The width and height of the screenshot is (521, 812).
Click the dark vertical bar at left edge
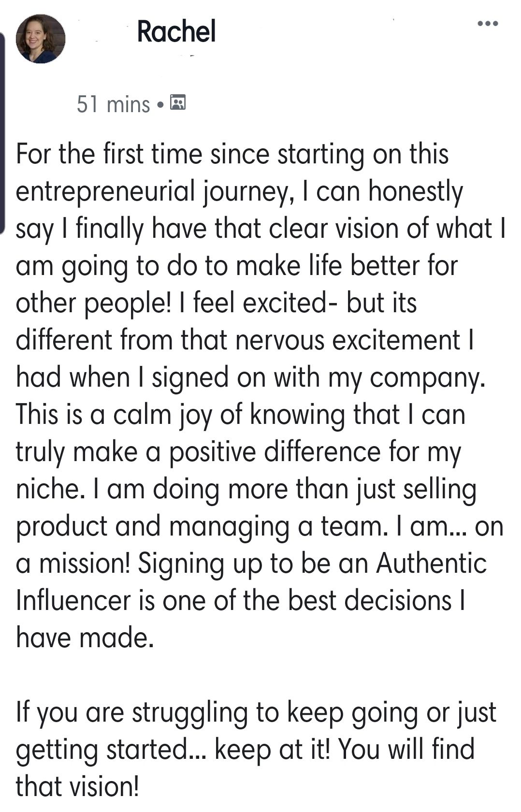2,130
